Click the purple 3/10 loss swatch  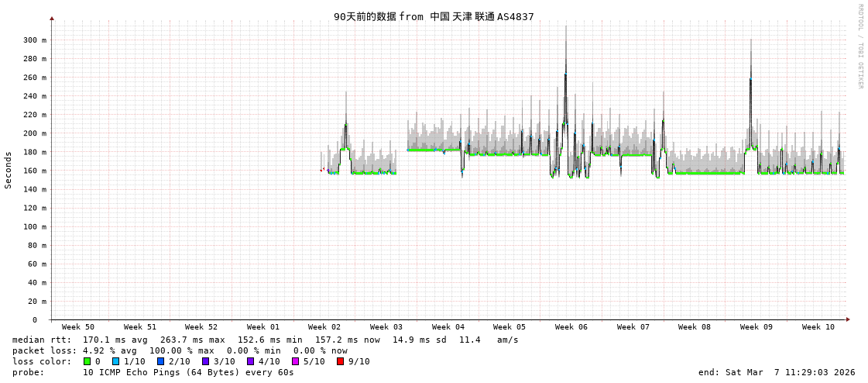pyautogui.click(x=205, y=361)
